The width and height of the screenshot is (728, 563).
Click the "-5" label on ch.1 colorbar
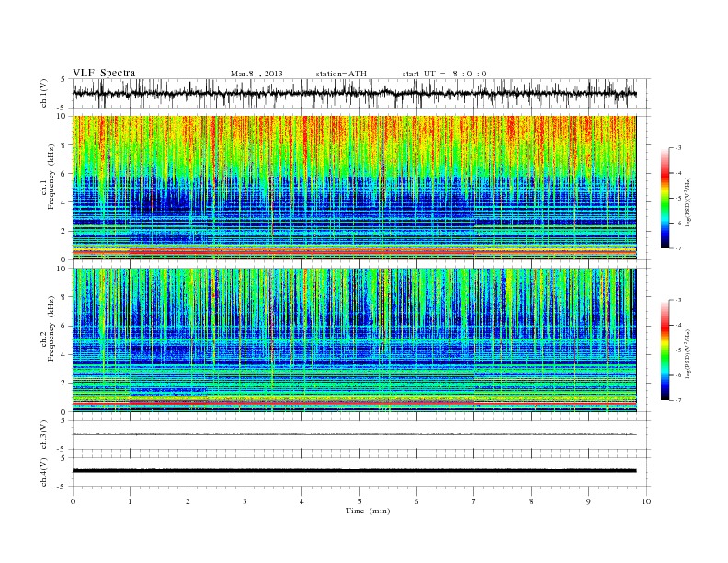coord(678,199)
